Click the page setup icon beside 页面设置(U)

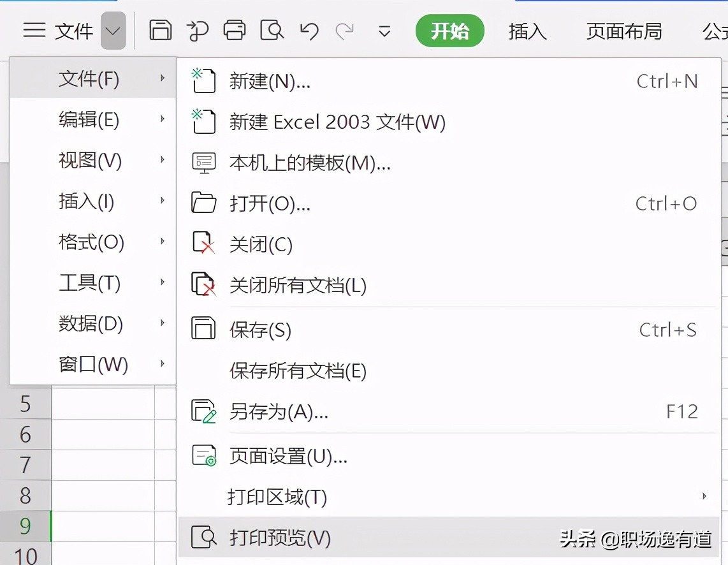pos(204,455)
